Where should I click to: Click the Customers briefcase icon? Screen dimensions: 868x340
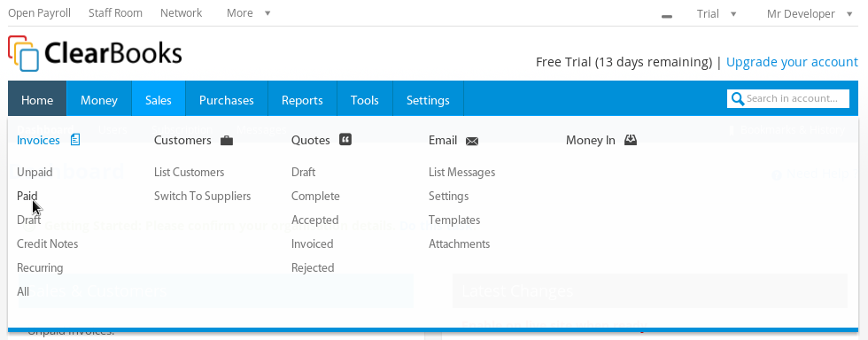(227, 141)
